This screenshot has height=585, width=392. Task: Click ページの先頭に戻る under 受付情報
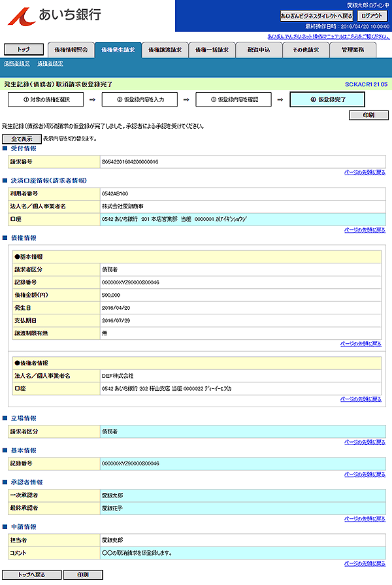coord(365,173)
